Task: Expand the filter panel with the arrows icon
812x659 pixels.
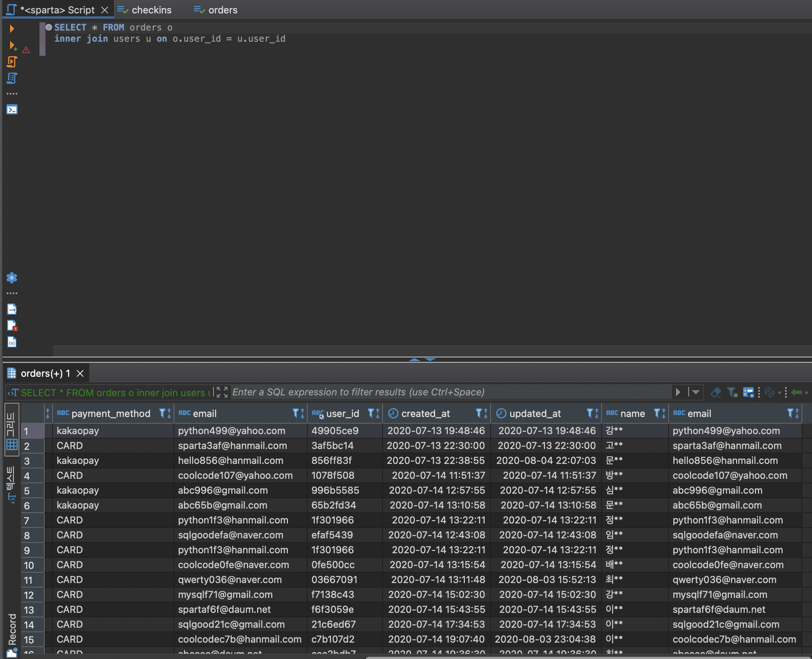Action: (x=222, y=392)
